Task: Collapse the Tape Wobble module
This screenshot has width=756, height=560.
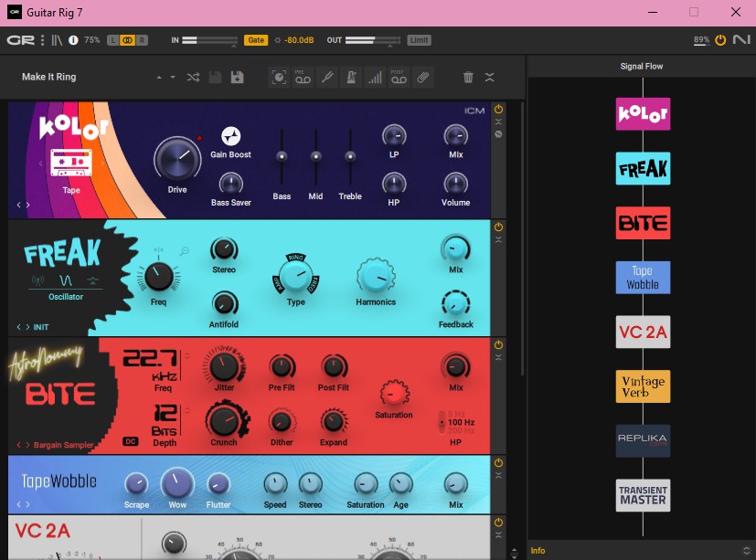Action: (498, 475)
